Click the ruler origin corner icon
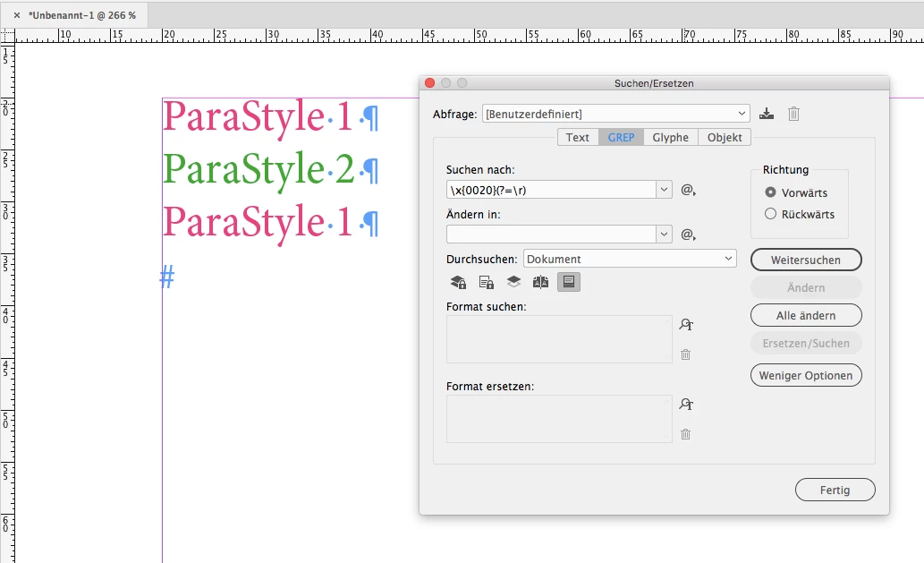 [7, 36]
